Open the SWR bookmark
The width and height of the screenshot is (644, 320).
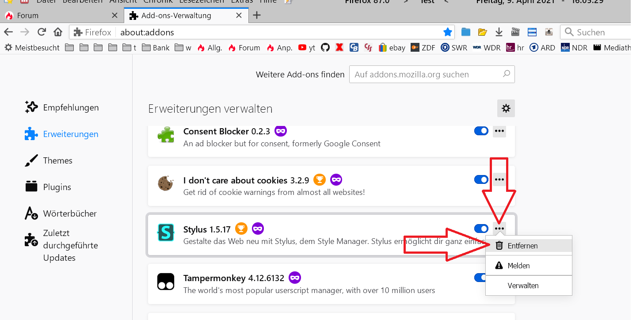[453, 47]
